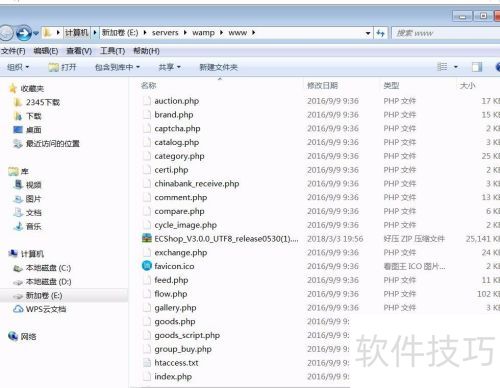The width and height of the screenshot is (500, 388).
Task: Open the 文档 library
Action: (33, 212)
